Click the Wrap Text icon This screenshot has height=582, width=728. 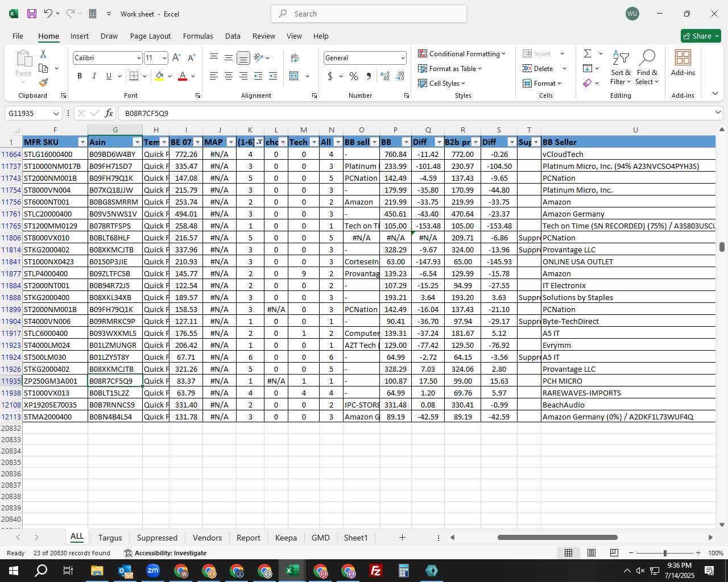coord(294,57)
